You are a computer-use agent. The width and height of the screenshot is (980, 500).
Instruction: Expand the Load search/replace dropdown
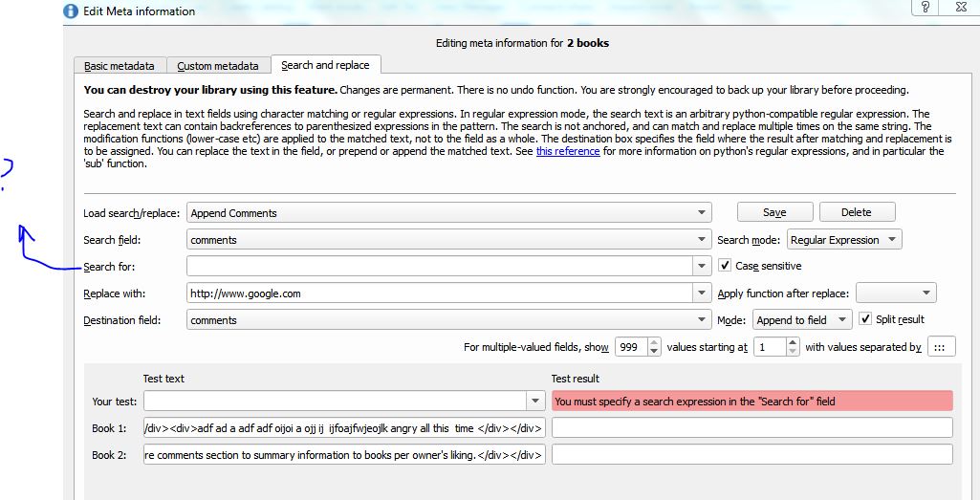703,213
